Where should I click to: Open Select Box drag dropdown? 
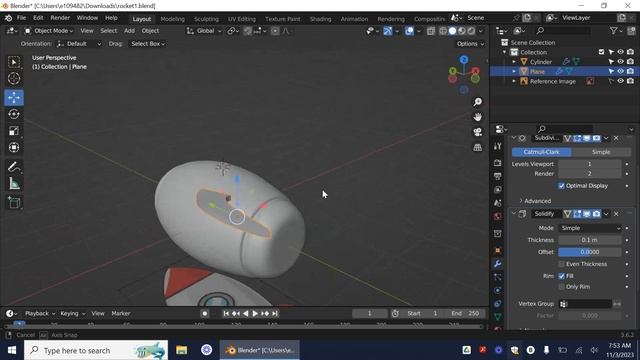click(x=148, y=44)
